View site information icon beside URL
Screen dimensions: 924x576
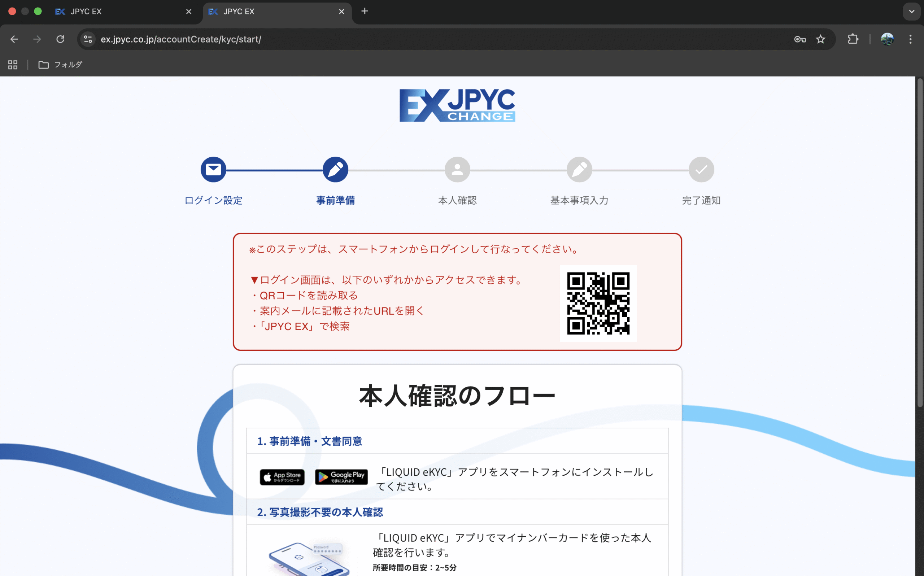[88, 39]
